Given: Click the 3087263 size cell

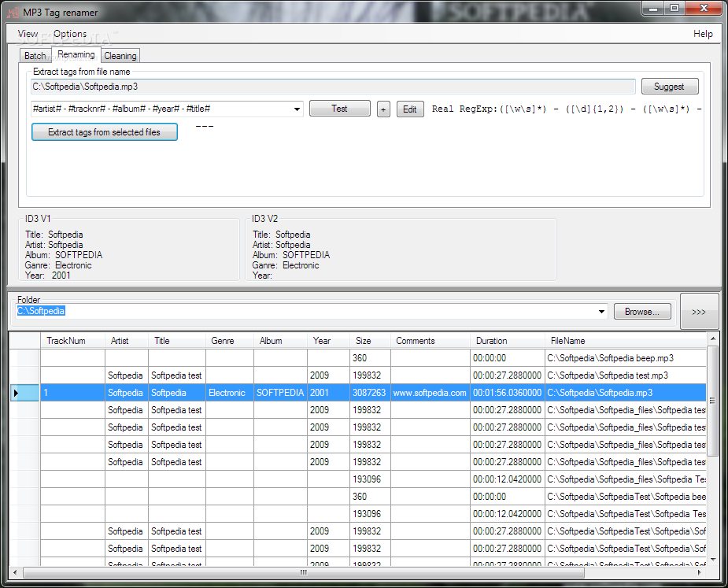Looking at the screenshot, I should coord(370,393).
